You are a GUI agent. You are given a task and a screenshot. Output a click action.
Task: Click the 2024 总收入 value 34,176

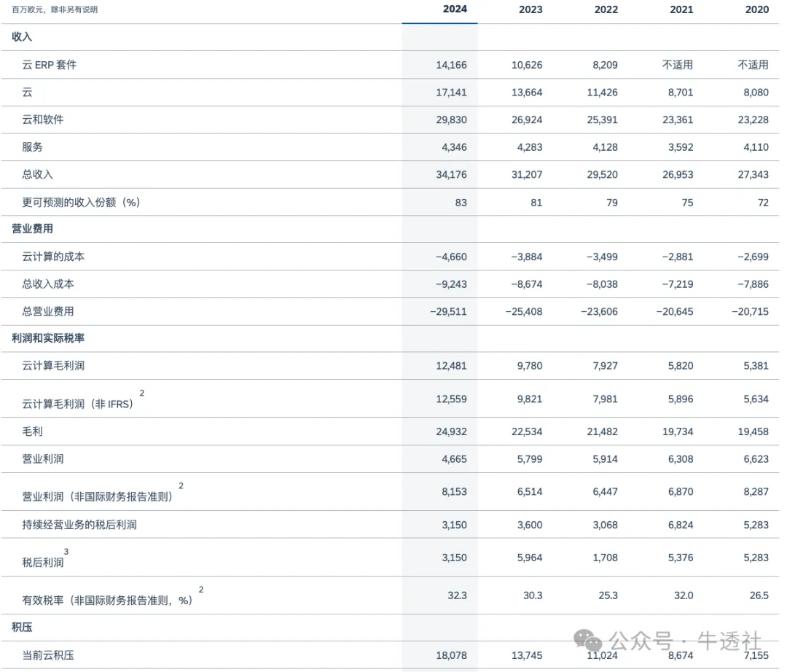451,175
